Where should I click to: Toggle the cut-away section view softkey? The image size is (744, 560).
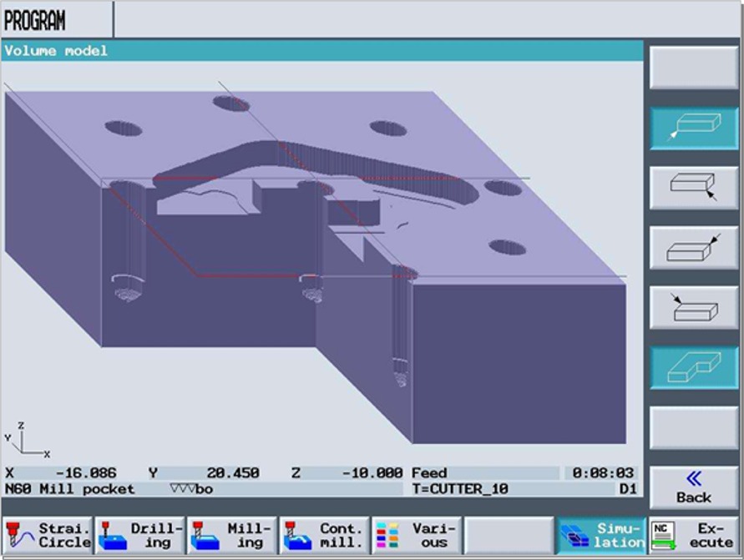[693, 367]
